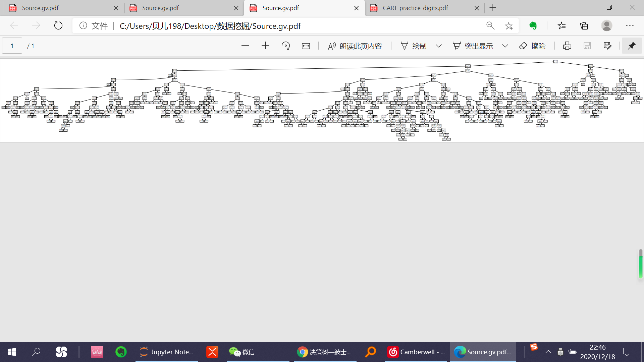Click the PDF zoom out minus icon
Image resolution: width=644 pixels, height=362 pixels.
click(x=245, y=46)
